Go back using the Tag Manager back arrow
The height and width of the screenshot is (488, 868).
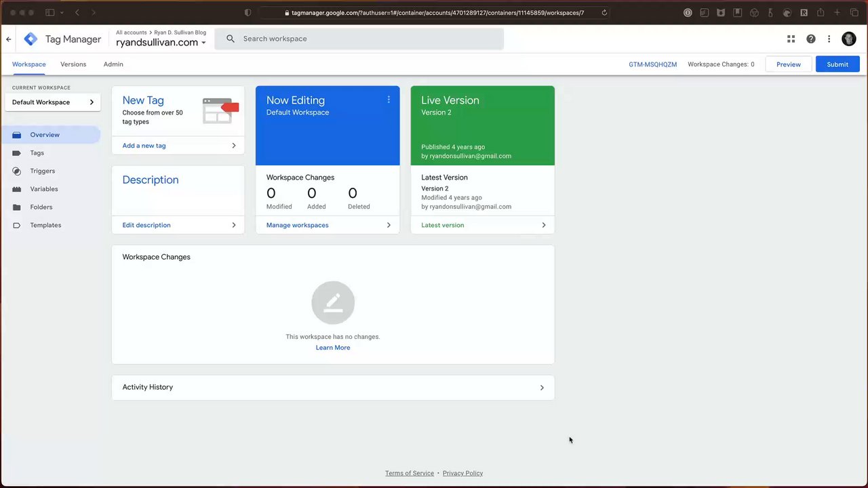[9, 39]
